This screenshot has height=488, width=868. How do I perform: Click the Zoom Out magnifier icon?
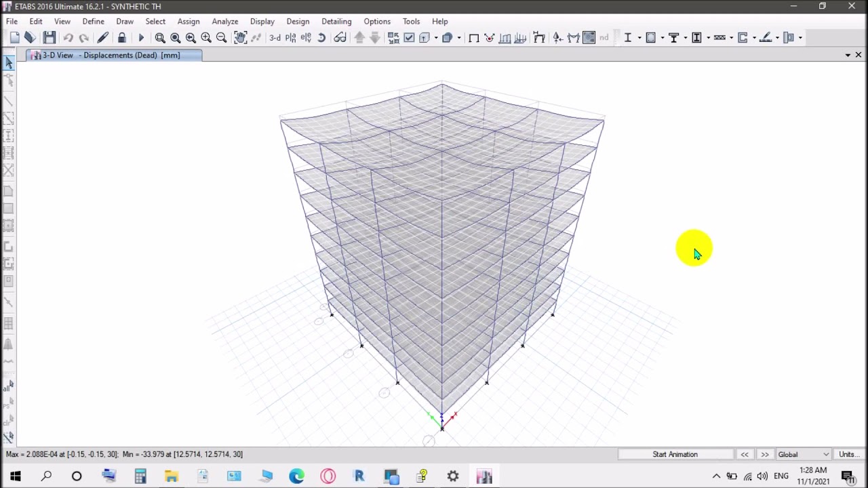coord(221,38)
